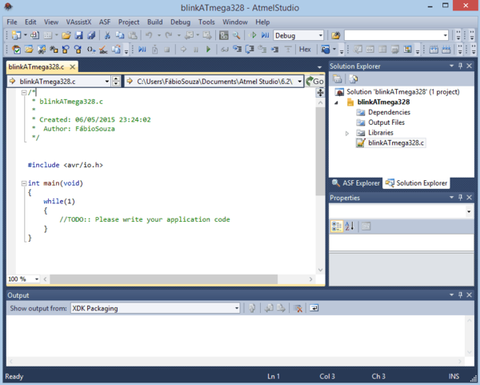The width and height of the screenshot is (480, 385).
Task: Click the green Go button next to path box
Action: [x=315, y=81]
